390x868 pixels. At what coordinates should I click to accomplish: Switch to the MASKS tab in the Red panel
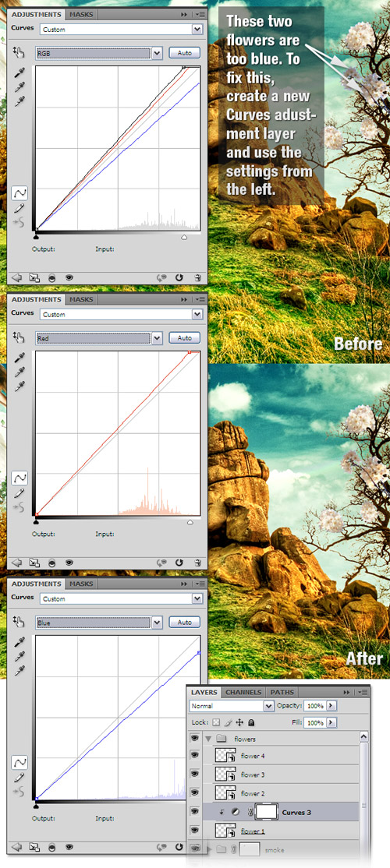click(81, 299)
